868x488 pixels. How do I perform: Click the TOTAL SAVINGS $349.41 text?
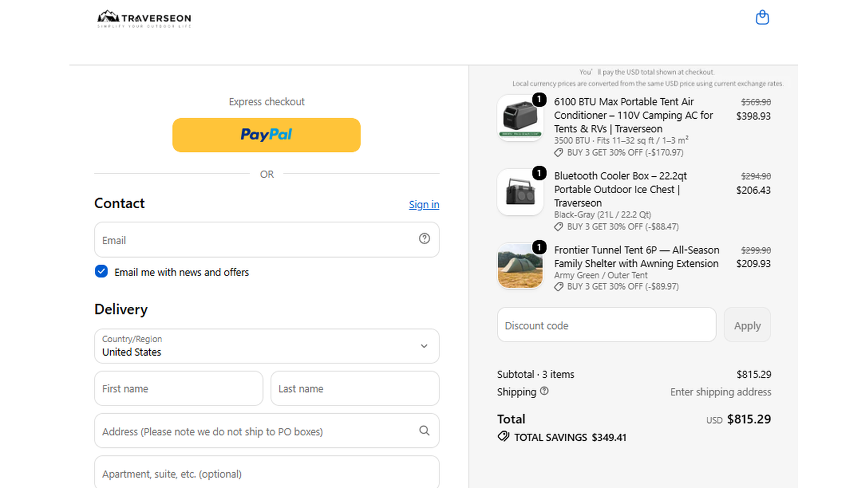coord(570,437)
